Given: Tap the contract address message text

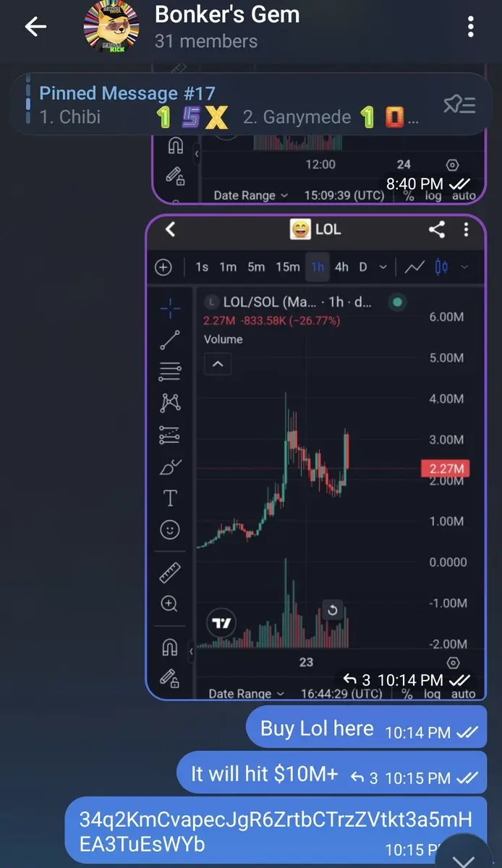Looking at the screenshot, I should (x=276, y=832).
